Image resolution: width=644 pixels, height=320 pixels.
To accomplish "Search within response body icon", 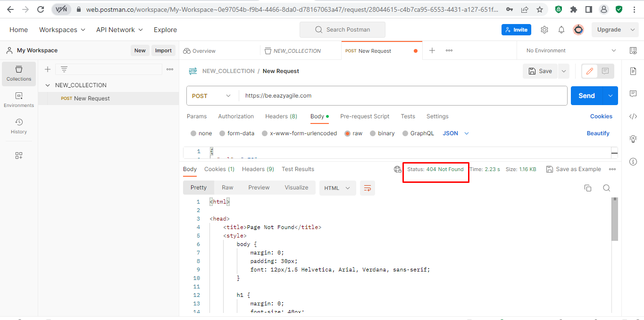I will point(607,188).
